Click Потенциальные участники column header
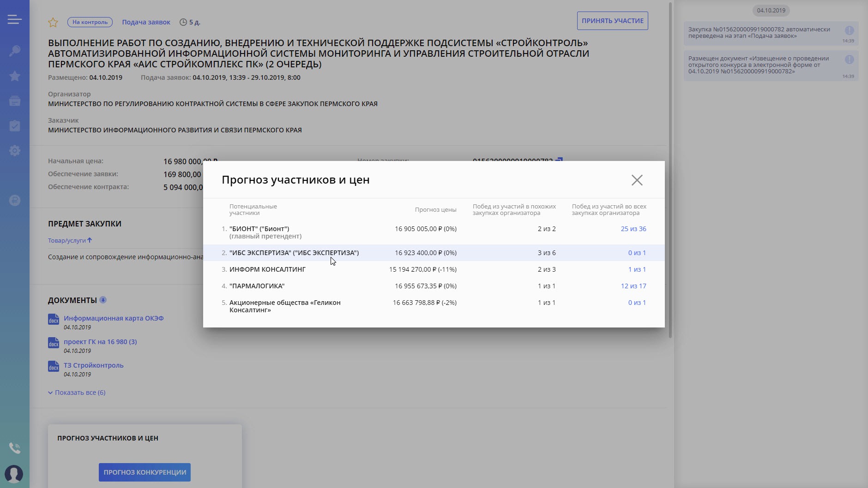Image resolution: width=868 pixels, height=488 pixels. 253,209
